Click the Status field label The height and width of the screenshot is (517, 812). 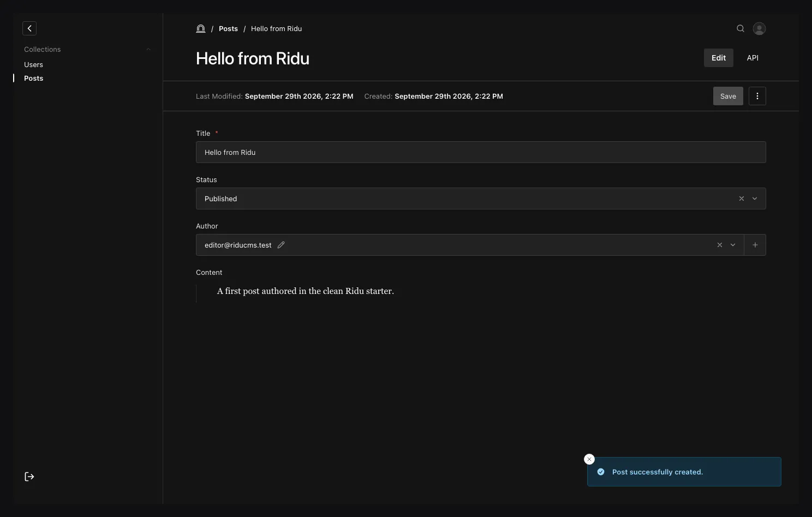(x=206, y=179)
